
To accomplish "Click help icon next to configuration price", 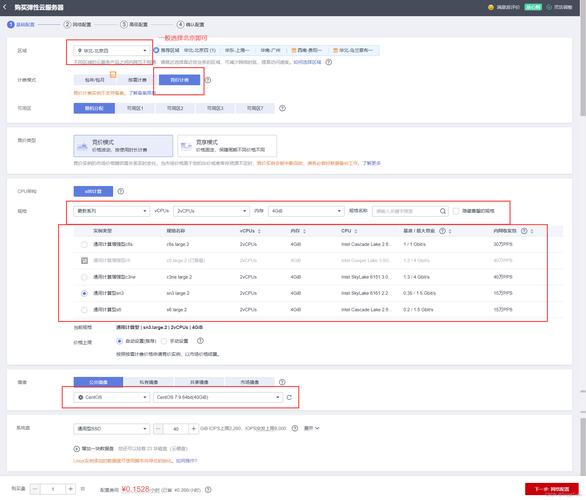I will [x=209, y=490].
